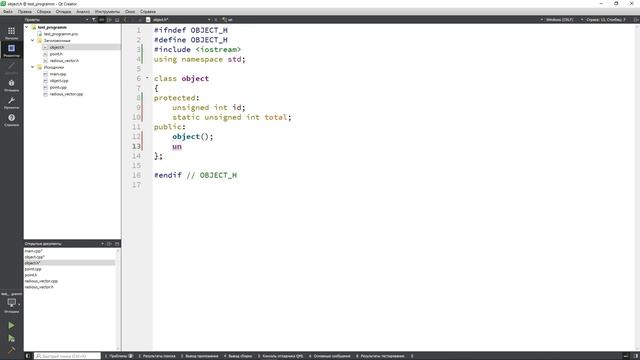Open the Help mode question icon
640x360 pixels.
tap(11, 118)
